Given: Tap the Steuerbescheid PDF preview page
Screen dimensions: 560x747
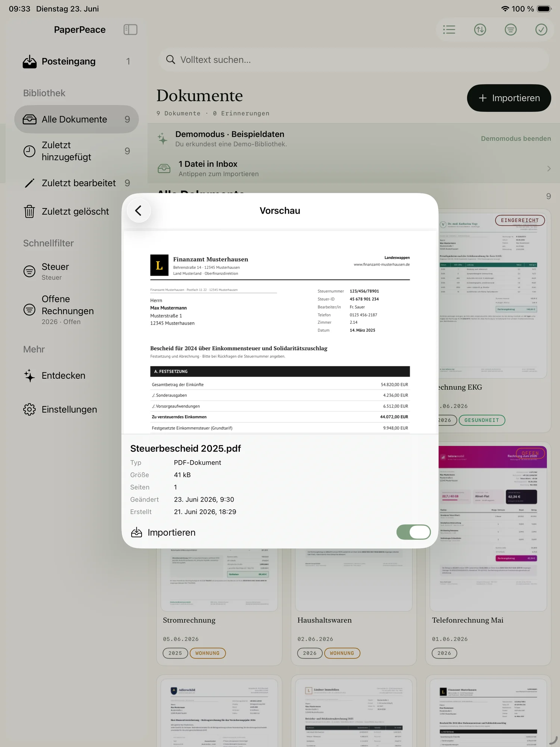Looking at the screenshot, I should [x=280, y=332].
